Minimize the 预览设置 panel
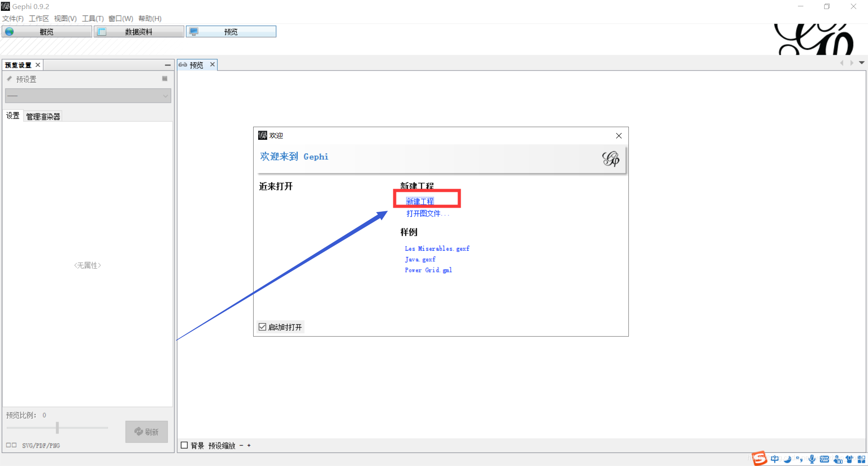This screenshot has height=466, width=868. (x=168, y=65)
